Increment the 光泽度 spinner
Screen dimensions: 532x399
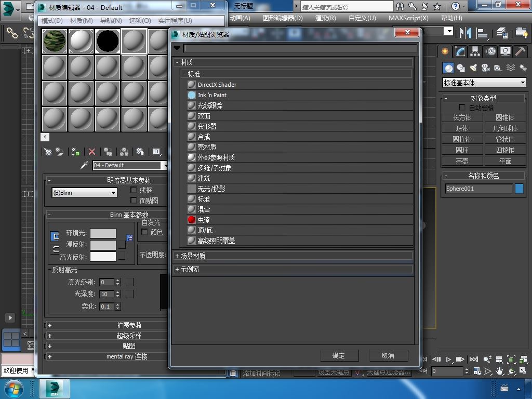(x=118, y=292)
